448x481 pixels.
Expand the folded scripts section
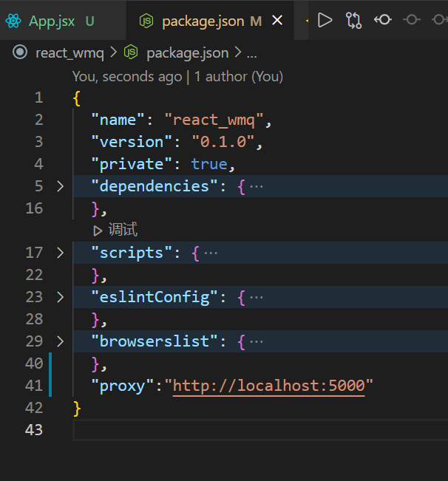[x=60, y=253]
